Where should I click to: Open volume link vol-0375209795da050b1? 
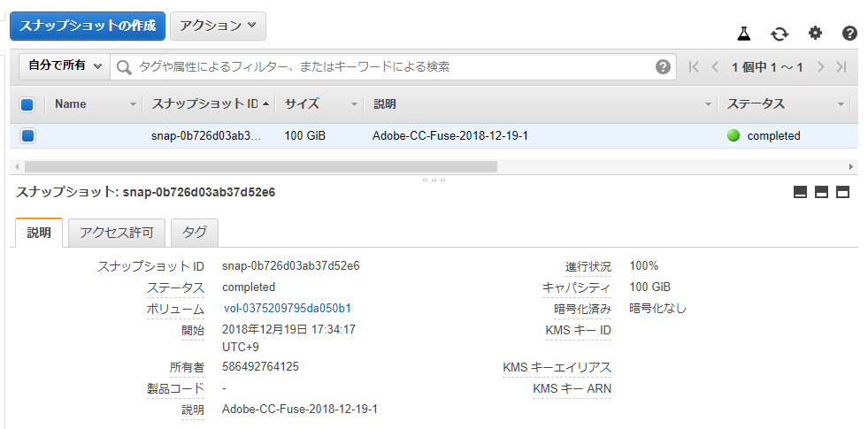[x=288, y=309]
